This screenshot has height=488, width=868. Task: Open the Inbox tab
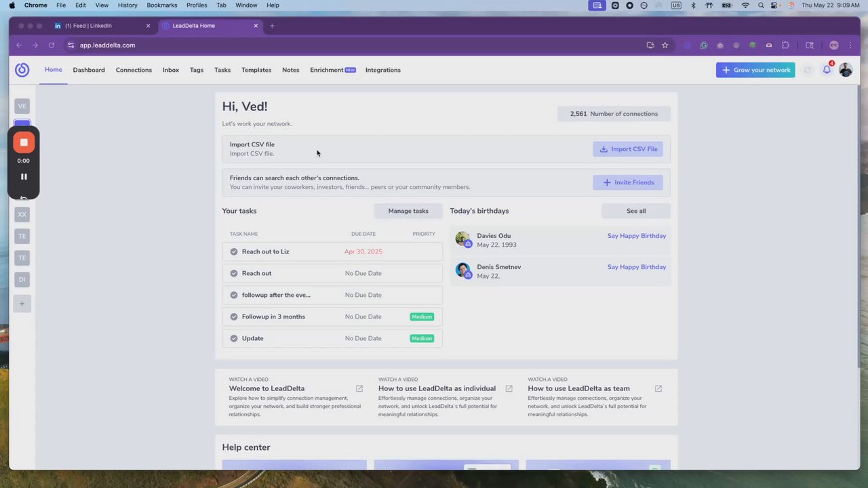click(171, 70)
